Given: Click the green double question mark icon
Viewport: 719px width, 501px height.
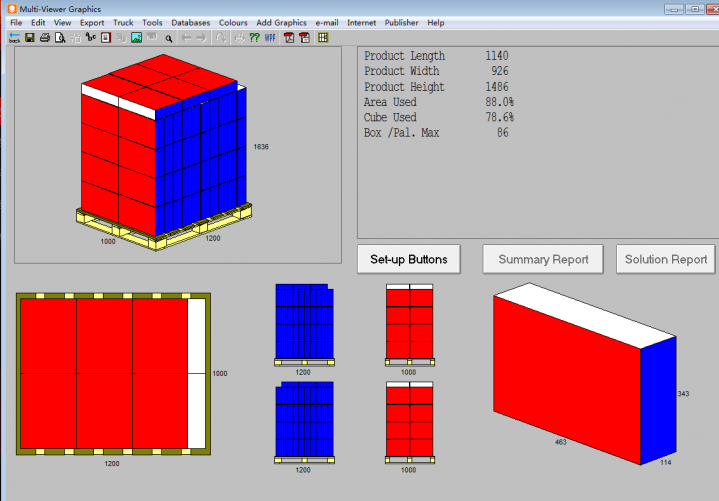Looking at the screenshot, I should [254, 38].
